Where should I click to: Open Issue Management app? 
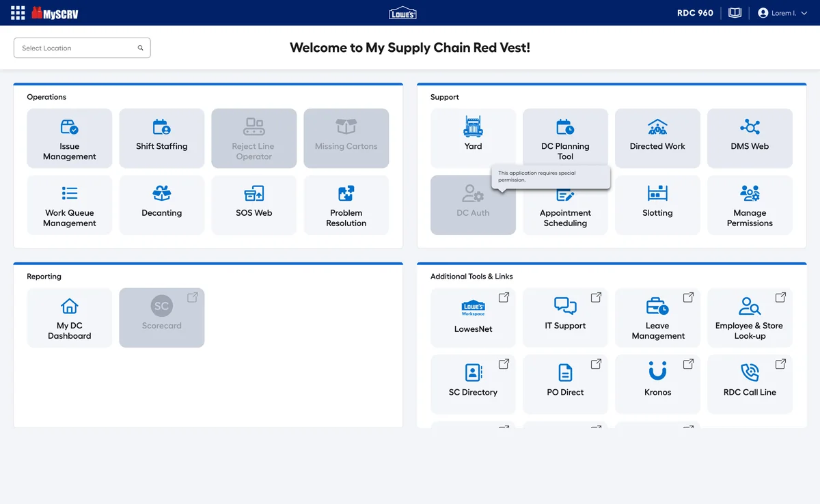pos(70,139)
